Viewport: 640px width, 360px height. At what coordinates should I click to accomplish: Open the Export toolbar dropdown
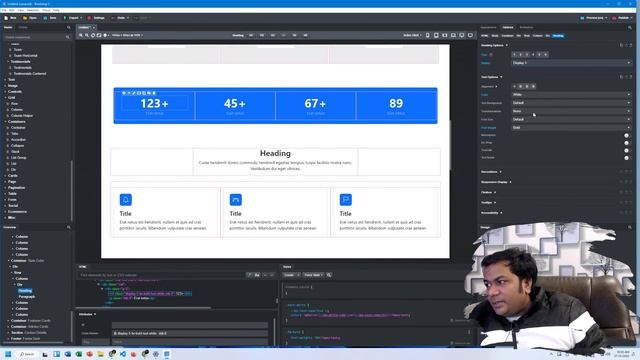(72, 18)
